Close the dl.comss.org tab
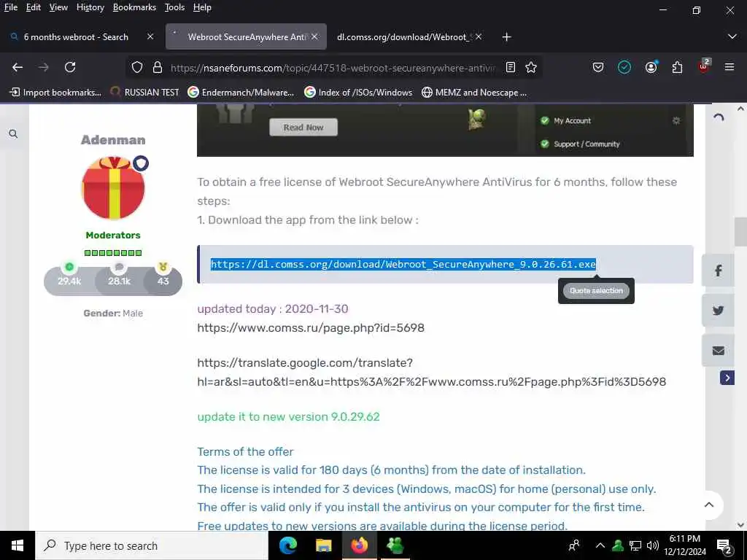 pyautogui.click(x=479, y=36)
